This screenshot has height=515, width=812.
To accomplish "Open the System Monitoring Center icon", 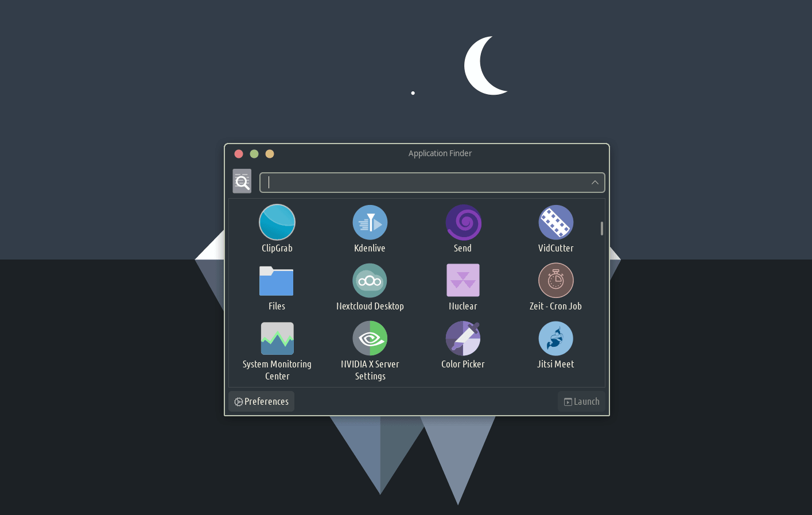I will click(x=277, y=339).
